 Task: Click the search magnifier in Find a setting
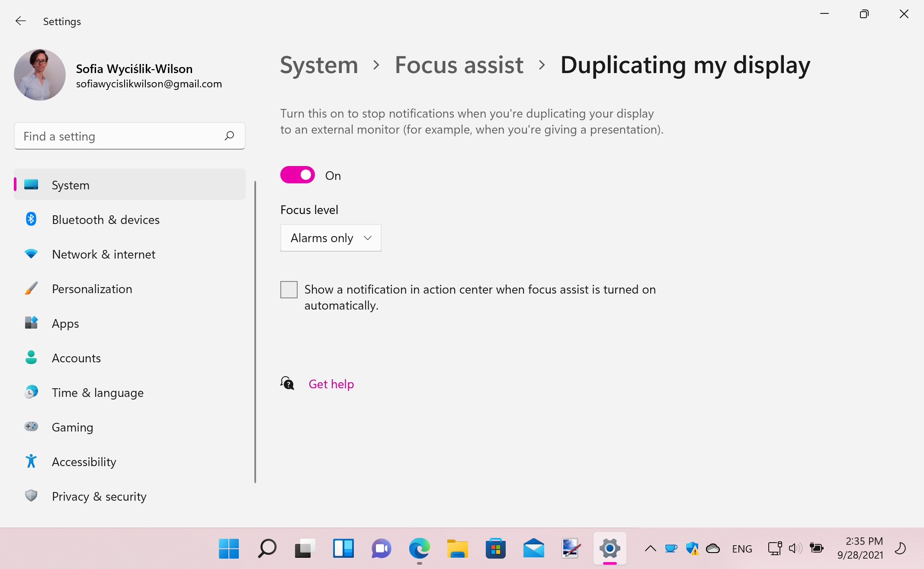pyautogui.click(x=229, y=136)
